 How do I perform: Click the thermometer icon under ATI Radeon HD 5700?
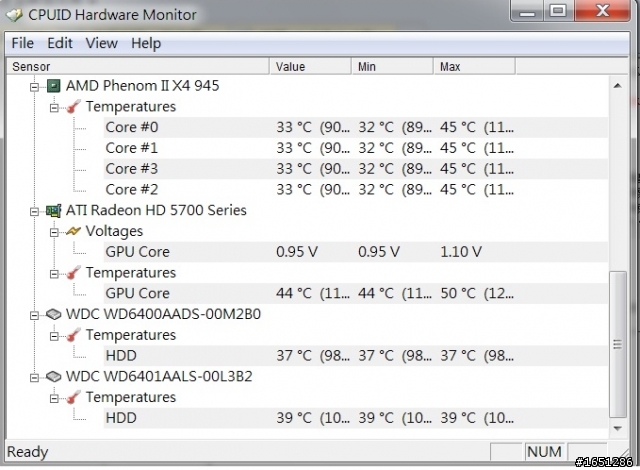tap(73, 273)
